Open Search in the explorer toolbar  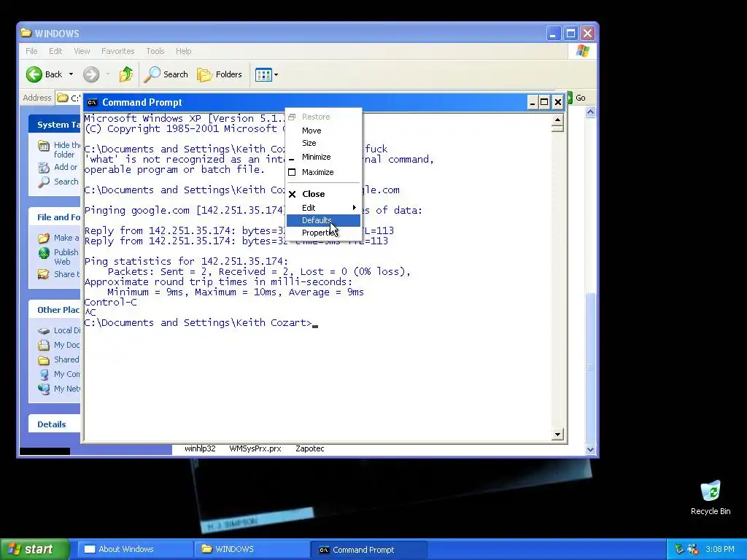click(166, 74)
